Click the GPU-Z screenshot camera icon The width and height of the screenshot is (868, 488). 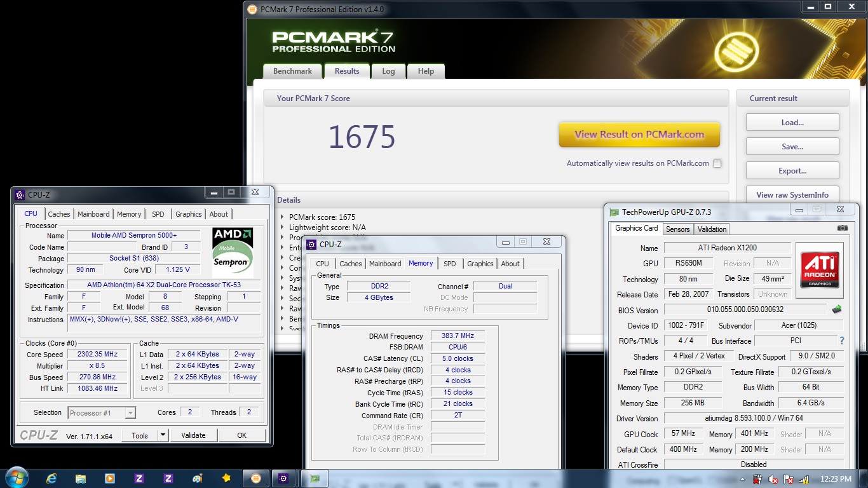pyautogui.click(x=842, y=228)
